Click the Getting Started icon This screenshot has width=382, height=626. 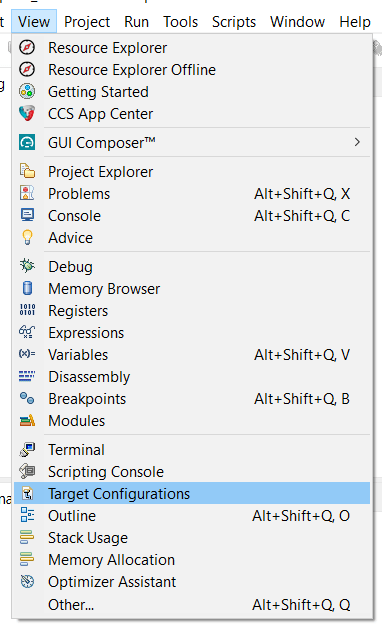coord(27,91)
